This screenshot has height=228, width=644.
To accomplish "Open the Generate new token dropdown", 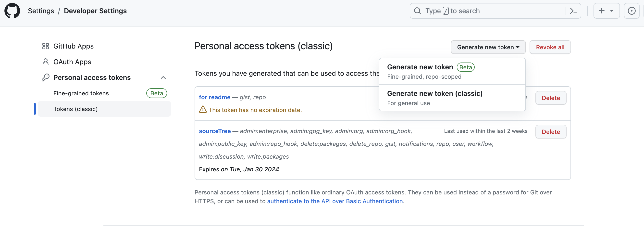I will pyautogui.click(x=488, y=47).
